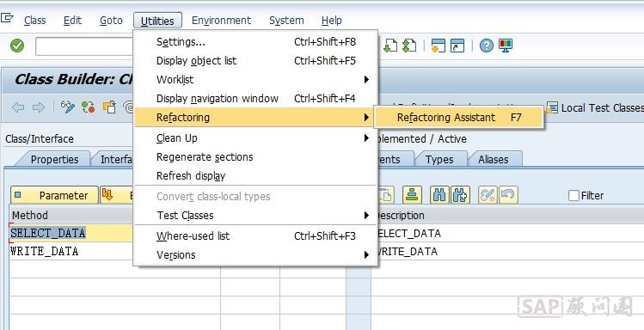
Task: Click the menu bar command field toggle icon
Action: pyautogui.click(x=7, y=18)
